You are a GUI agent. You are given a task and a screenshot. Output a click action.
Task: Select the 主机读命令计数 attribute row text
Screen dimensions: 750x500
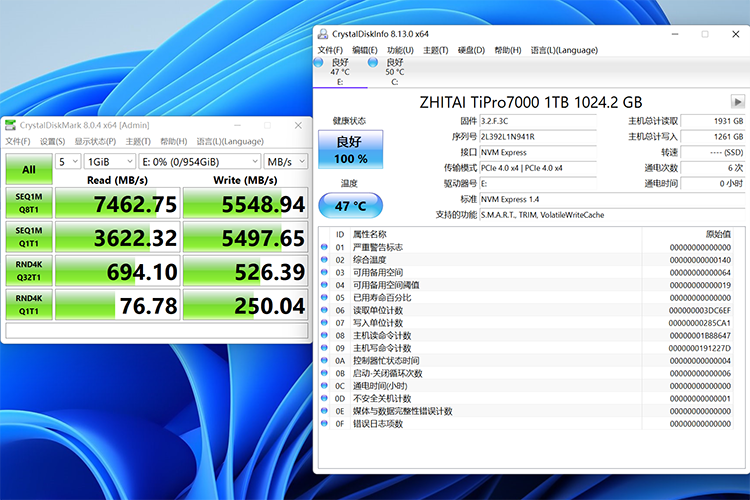382,335
